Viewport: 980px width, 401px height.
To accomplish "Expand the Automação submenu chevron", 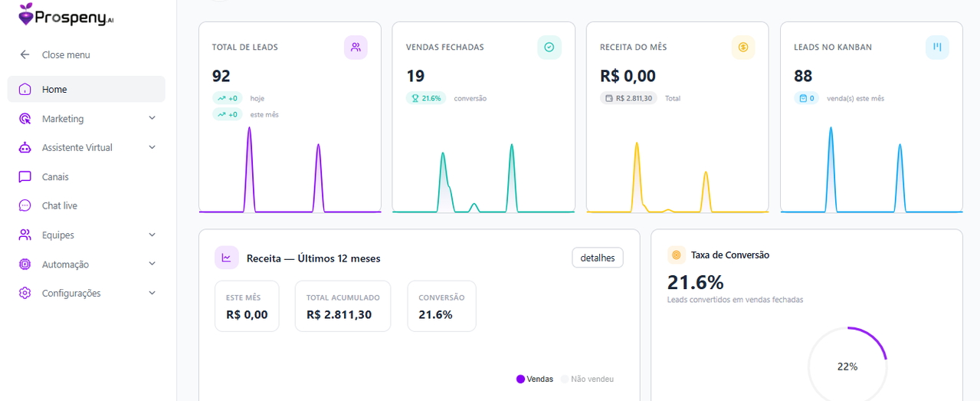I will [152, 264].
